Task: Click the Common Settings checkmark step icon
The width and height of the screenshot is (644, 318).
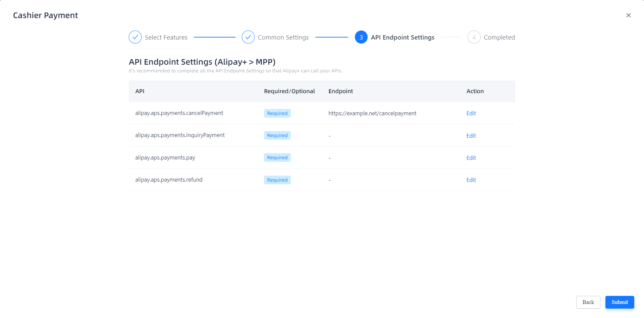Action: click(248, 37)
